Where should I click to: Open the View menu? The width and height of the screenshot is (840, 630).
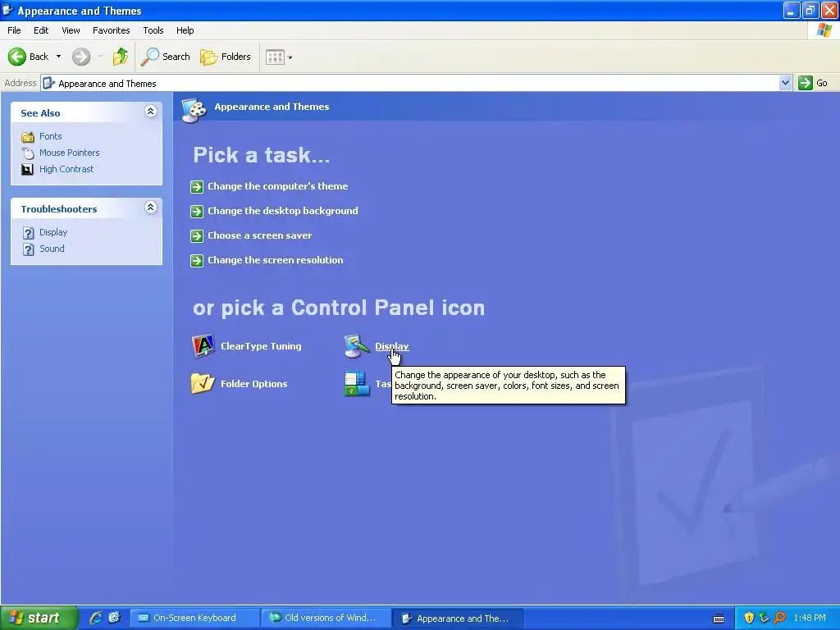click(x=71, y=30)
